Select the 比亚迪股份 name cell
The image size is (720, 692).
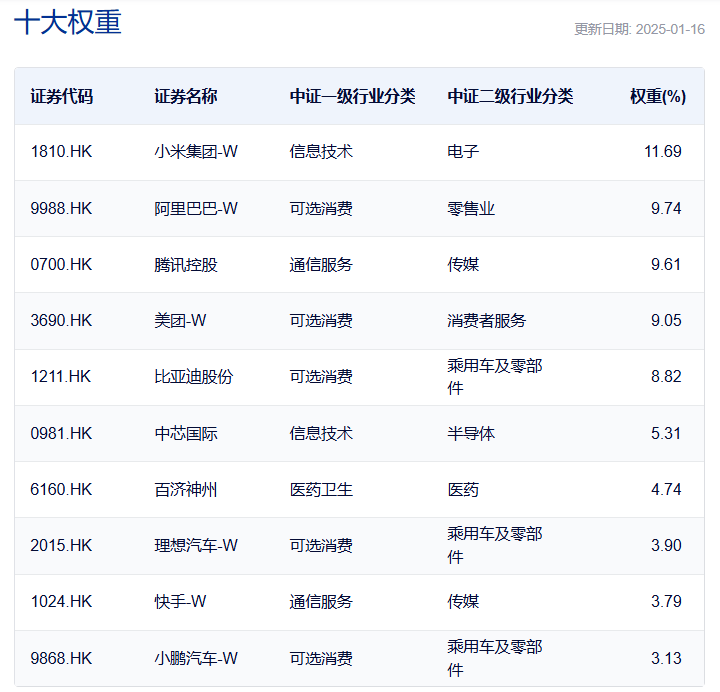pyautogui.click(x=194, y=377)
